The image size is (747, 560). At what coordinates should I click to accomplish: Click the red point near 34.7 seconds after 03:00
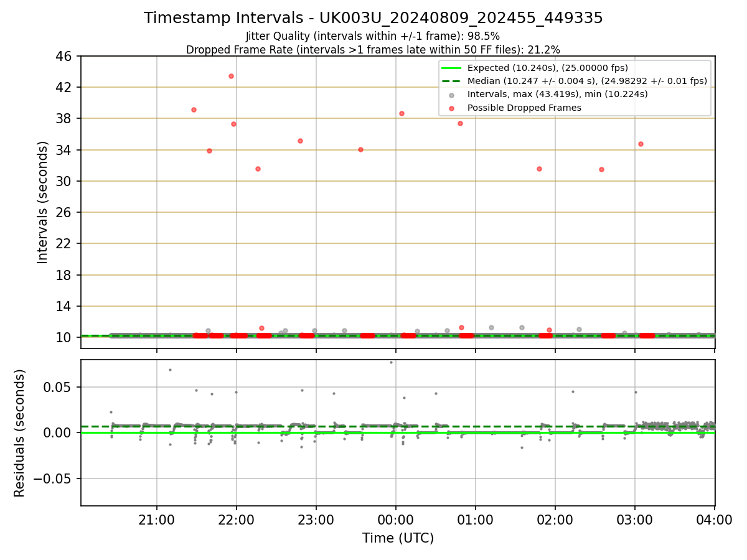point(641,144)
